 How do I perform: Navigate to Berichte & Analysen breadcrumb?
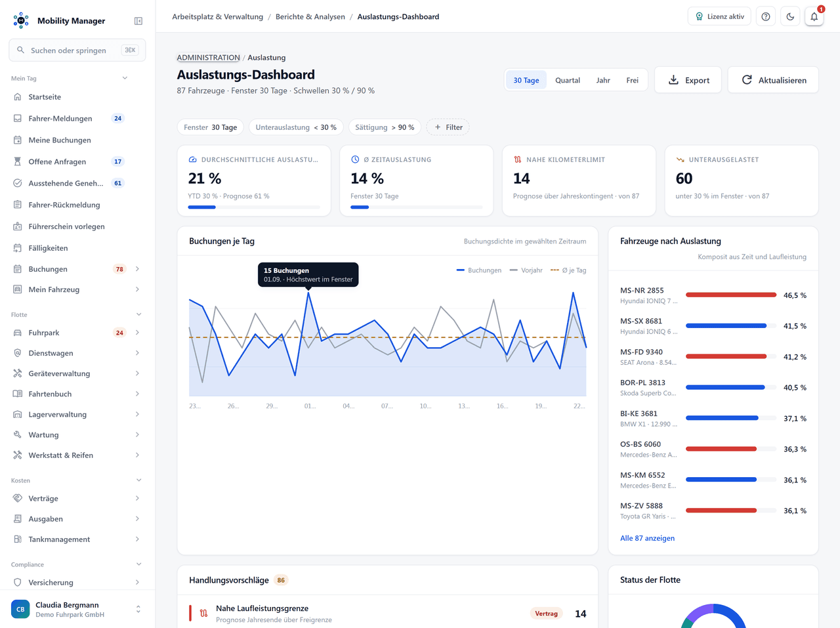tap(310, 17)
